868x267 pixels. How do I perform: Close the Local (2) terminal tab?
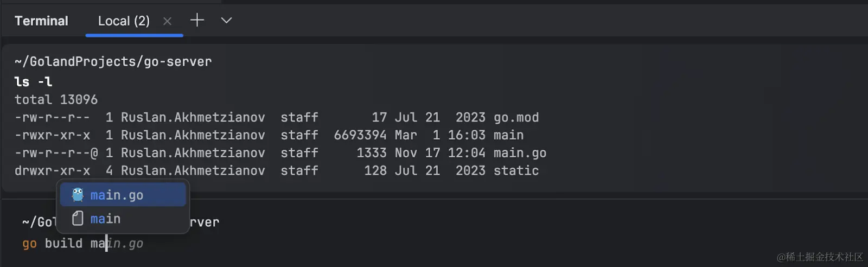tap(167, 21)
